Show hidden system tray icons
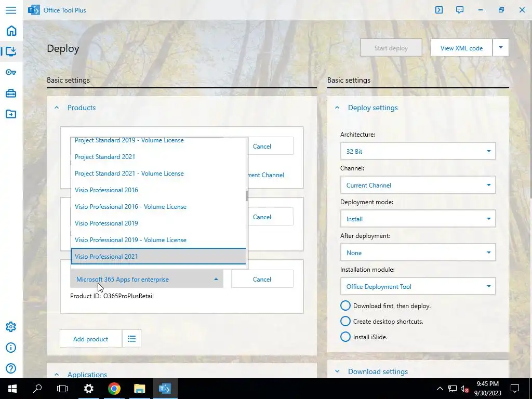Screen dimensions: 532x399 pos(440,389)
